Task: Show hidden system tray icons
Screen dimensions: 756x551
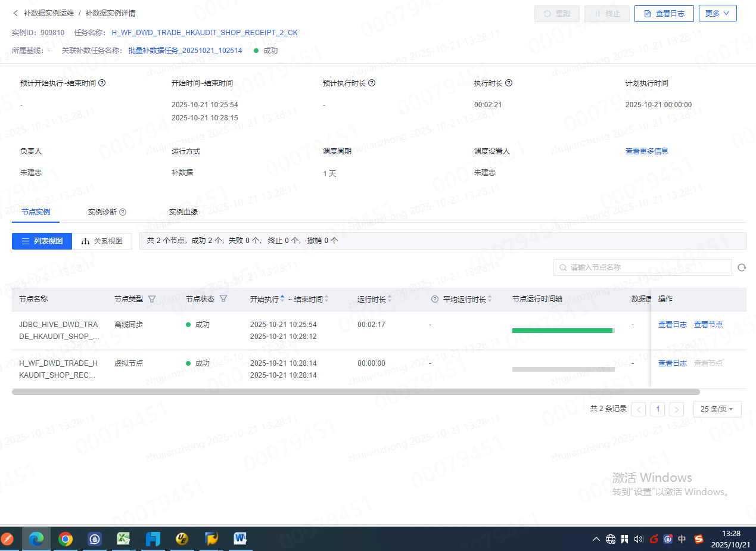Action: 596,539
